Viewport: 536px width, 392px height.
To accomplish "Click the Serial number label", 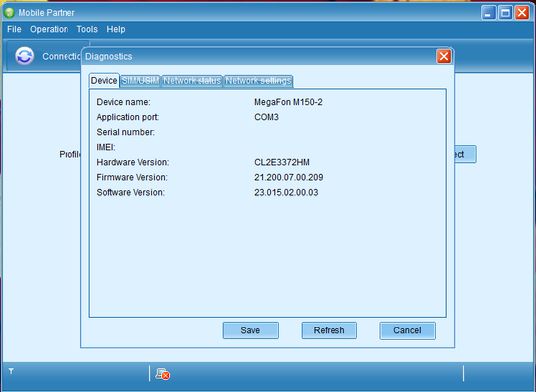I will 125,132.
